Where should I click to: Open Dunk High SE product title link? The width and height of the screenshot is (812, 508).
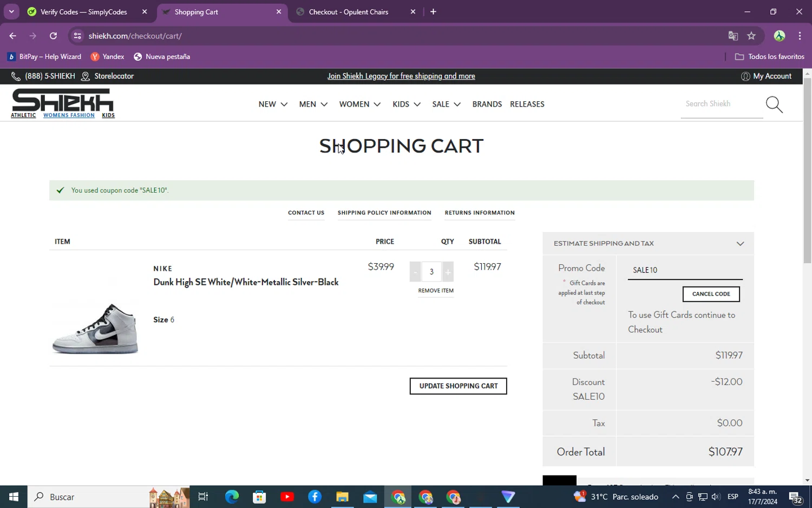tap(246, 282)
